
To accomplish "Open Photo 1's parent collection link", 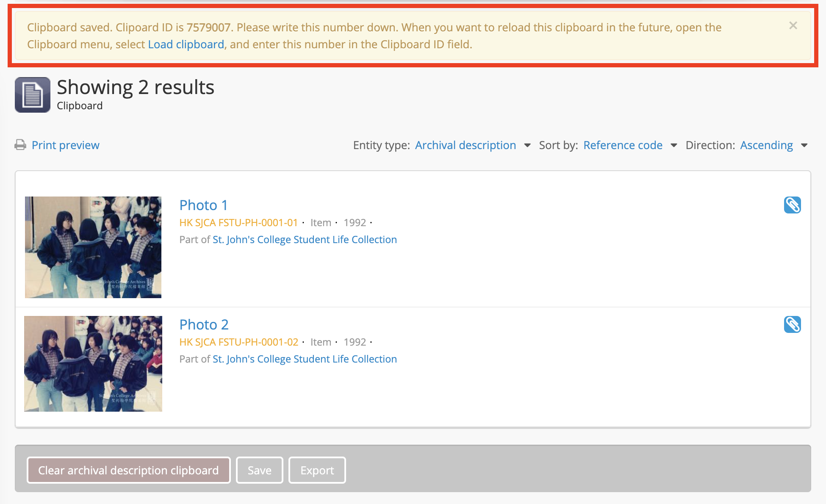I will (x=305, y=240).
